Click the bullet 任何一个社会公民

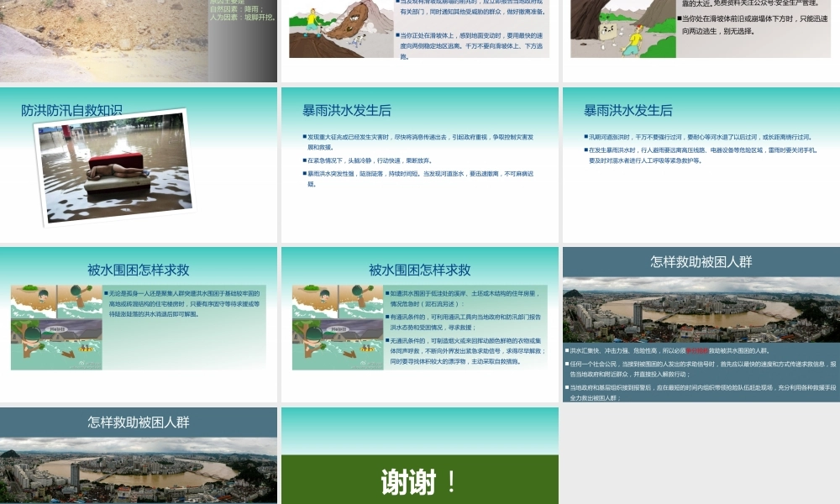click(x=701, y=369)
